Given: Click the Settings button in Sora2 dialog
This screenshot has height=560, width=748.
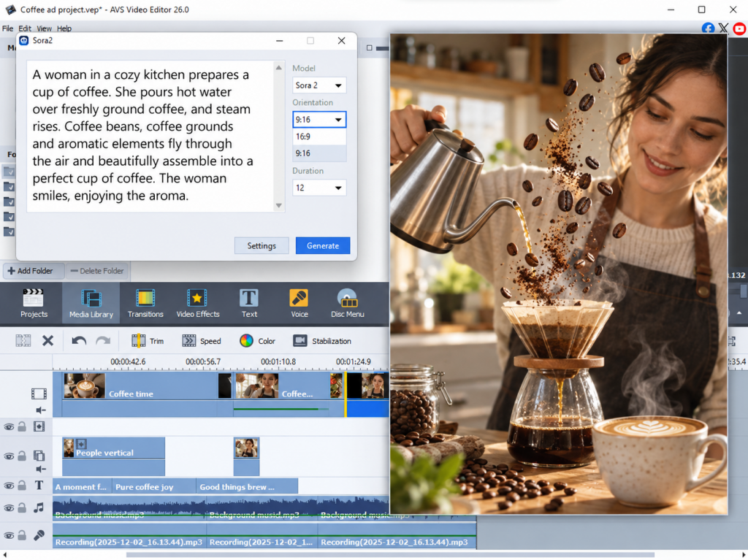Looking at the screenshot, I should [262, 245].
